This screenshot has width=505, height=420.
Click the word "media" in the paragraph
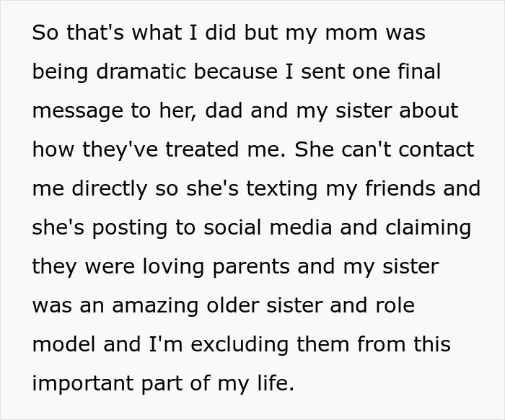point(301,227)
